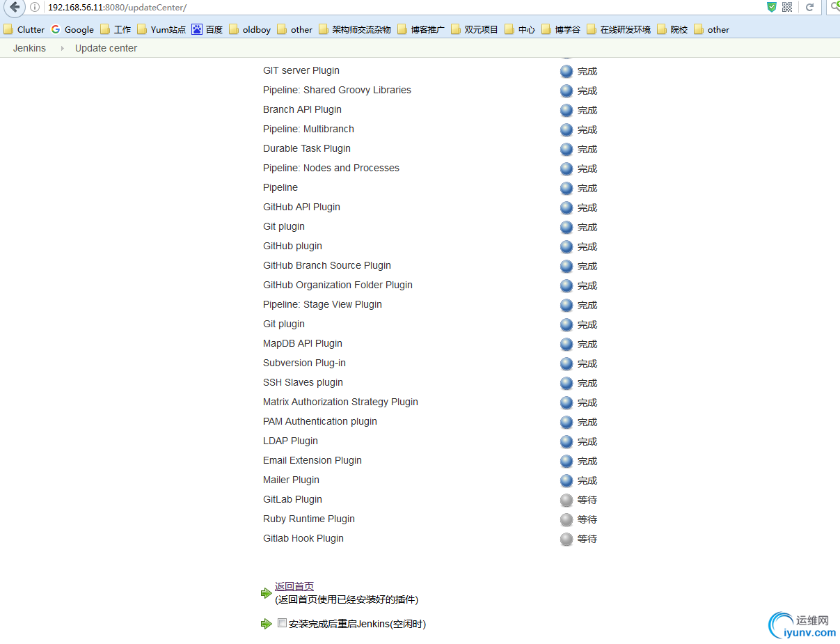Click status ball for Subversion Plug-in
This screenshot has height=644, width=840.
point(566,363)
